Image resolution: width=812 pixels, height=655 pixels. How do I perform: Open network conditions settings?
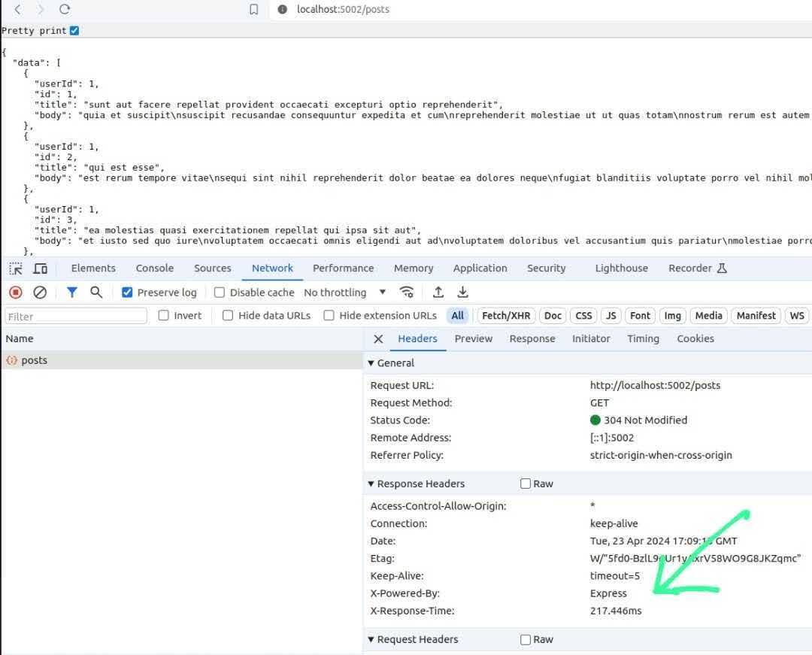(x=407, y=292)
